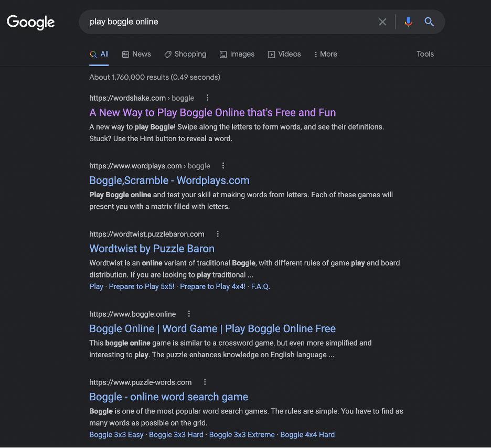Open three-dot menu for puzzle-words.com result

click(x=205, y=382)
